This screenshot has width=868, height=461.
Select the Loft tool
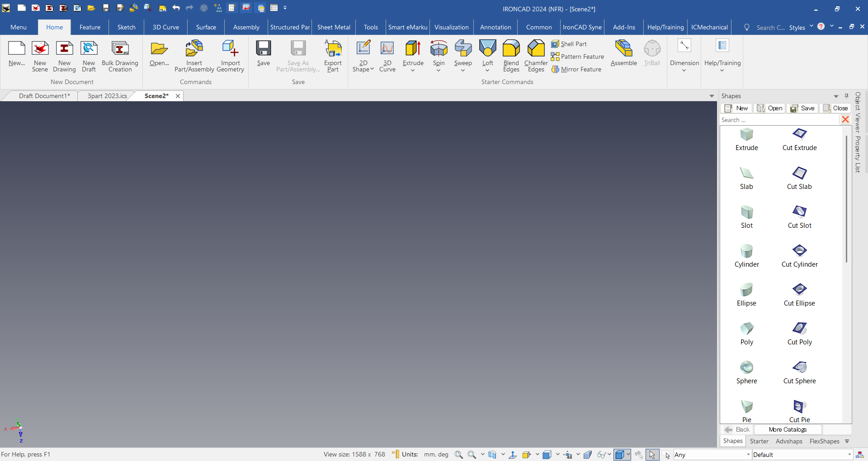[x=487, y=52]
